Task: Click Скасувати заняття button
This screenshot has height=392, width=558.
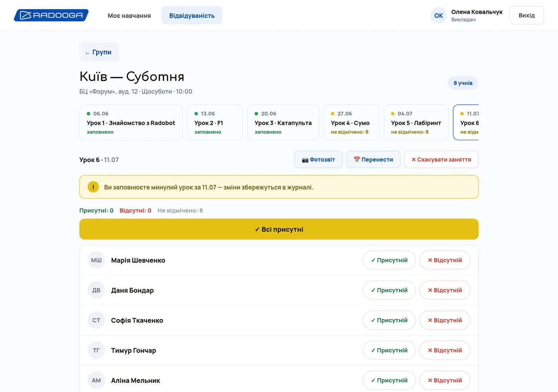Action: 441,159
